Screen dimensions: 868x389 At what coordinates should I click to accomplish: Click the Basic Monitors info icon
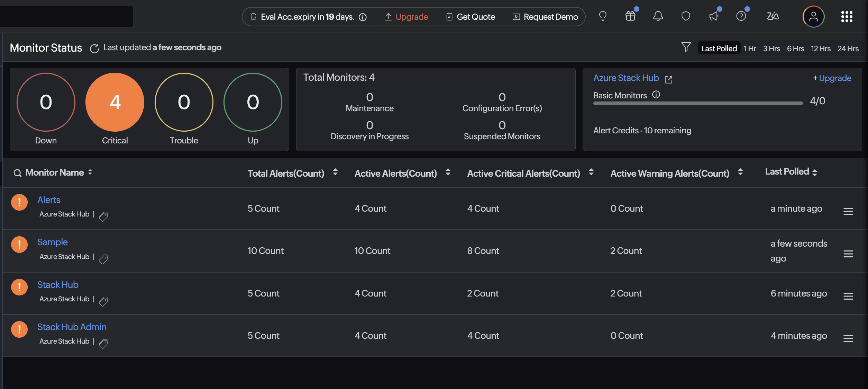point(656,95)
